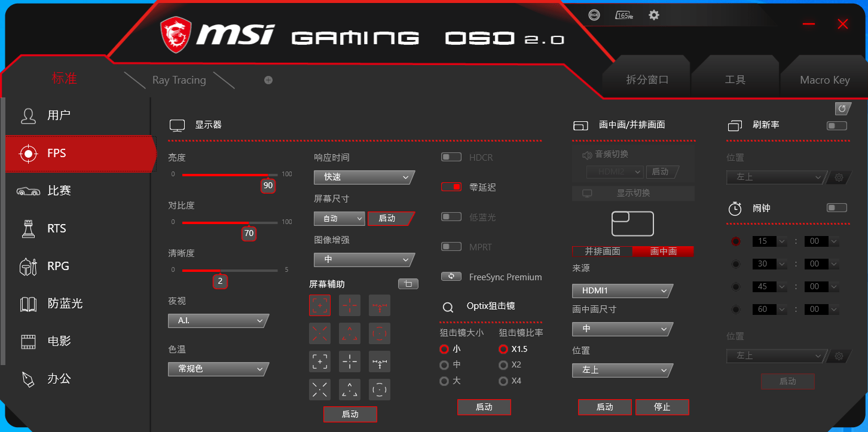The image size is (868, 432).
Task: Select the white cross crosshair
Action: tap(350, 361)
